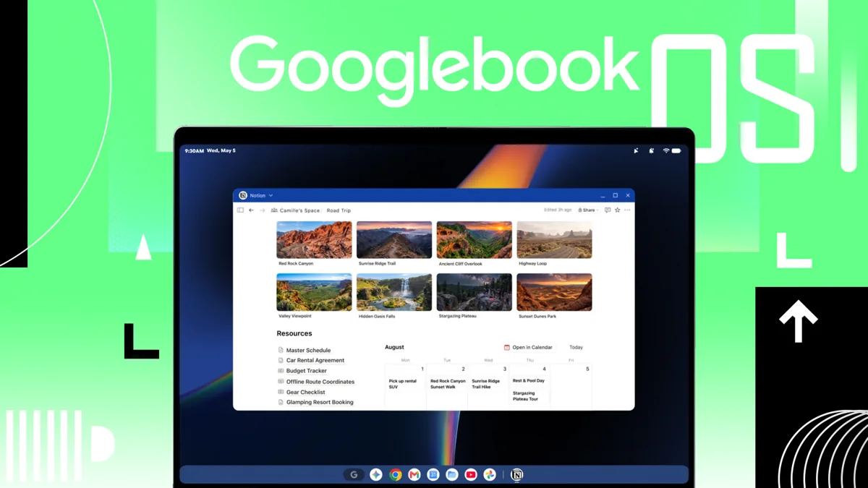Open the 'Sunrise Ridge Trail Hike' event

[486, 384]
